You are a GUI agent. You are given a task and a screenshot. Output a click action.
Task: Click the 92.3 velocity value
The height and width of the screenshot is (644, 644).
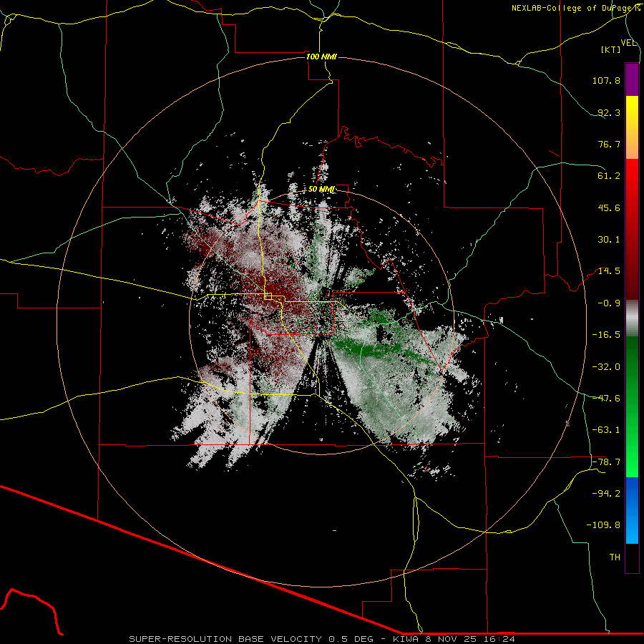(x=609, y=112)
